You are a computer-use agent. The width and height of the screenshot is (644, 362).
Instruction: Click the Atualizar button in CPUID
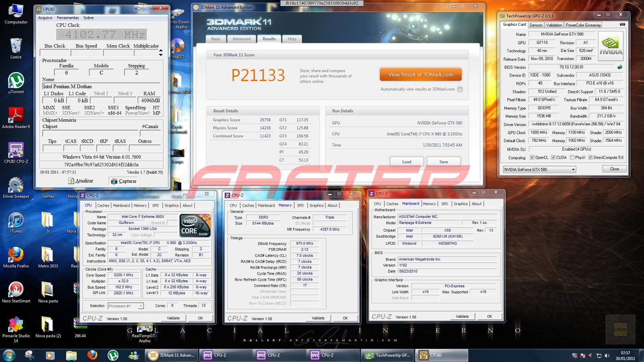click(x=81, y=181)
